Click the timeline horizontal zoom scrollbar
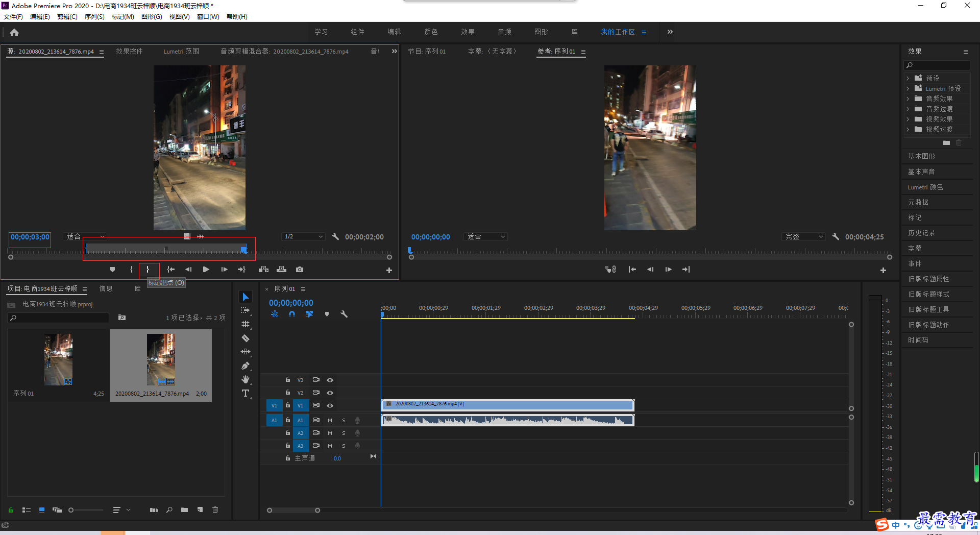Viewport: 980px width, 535px height. (293, 510)
